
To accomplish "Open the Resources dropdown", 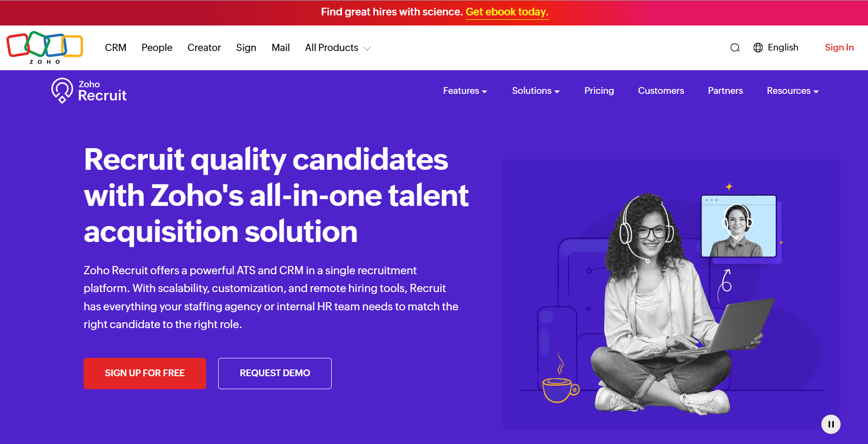I will click(x=792, y=90).
